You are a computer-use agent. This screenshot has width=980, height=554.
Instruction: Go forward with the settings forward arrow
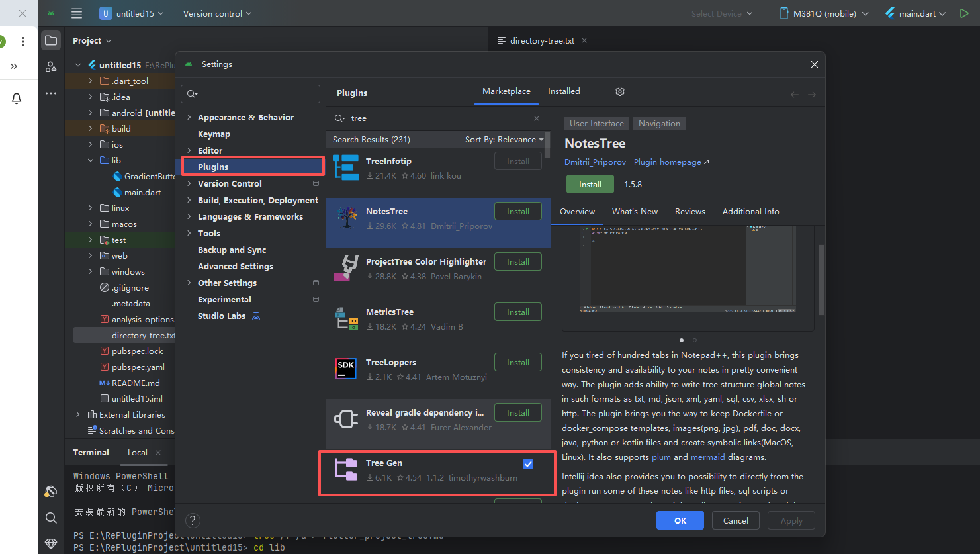(x=812, y=95)
